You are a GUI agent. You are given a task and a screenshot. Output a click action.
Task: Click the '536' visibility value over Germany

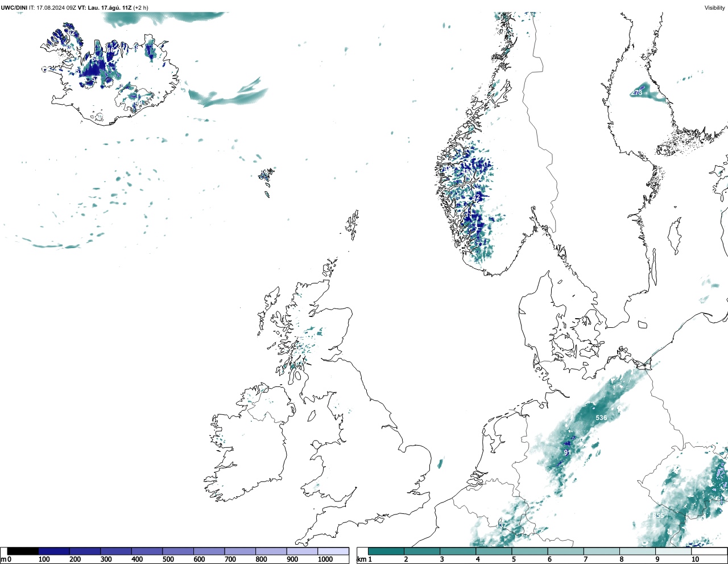[601, 418]
